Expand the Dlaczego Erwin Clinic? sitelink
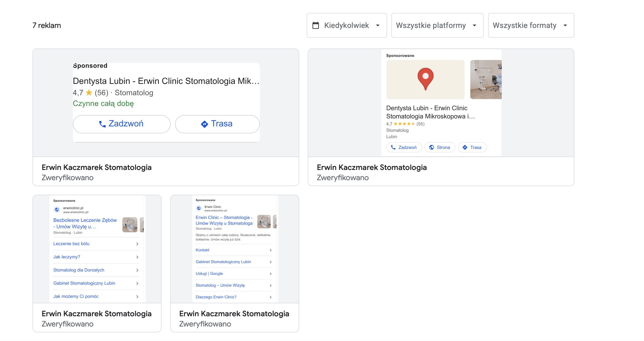The image size is (644, 341). coord(270,297)
